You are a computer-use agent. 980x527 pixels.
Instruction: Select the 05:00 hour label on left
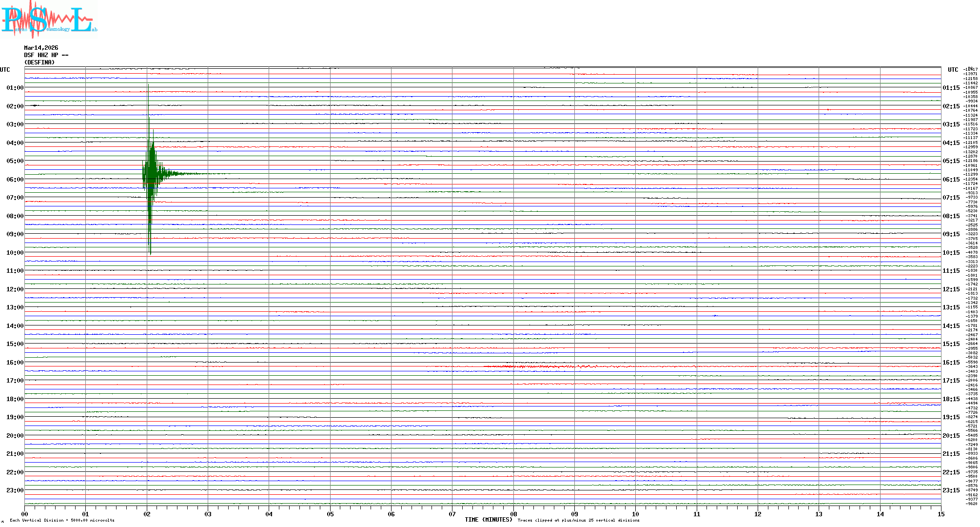click(x=15, y=161)
